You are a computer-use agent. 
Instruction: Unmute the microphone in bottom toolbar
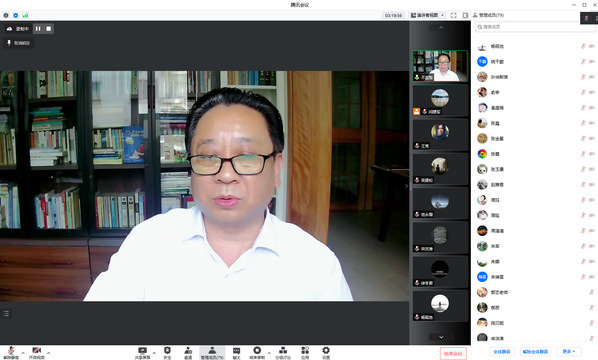coord(11,353)
